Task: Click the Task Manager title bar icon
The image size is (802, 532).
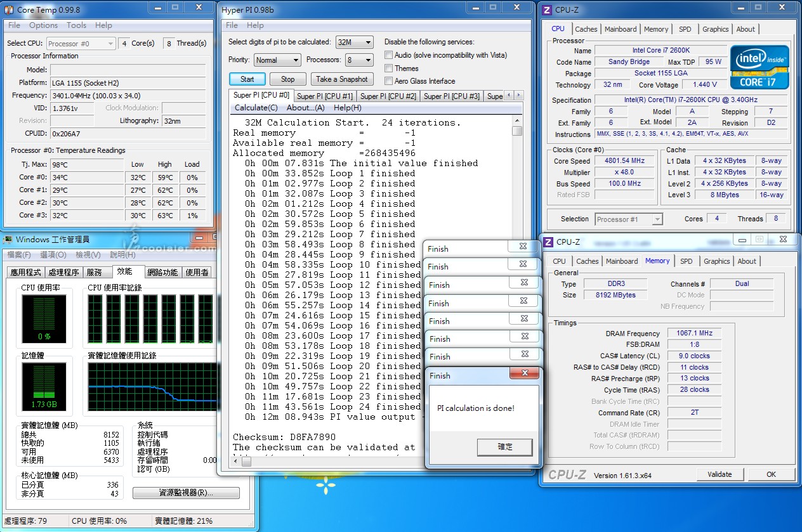Action: [x=8, y=240]
